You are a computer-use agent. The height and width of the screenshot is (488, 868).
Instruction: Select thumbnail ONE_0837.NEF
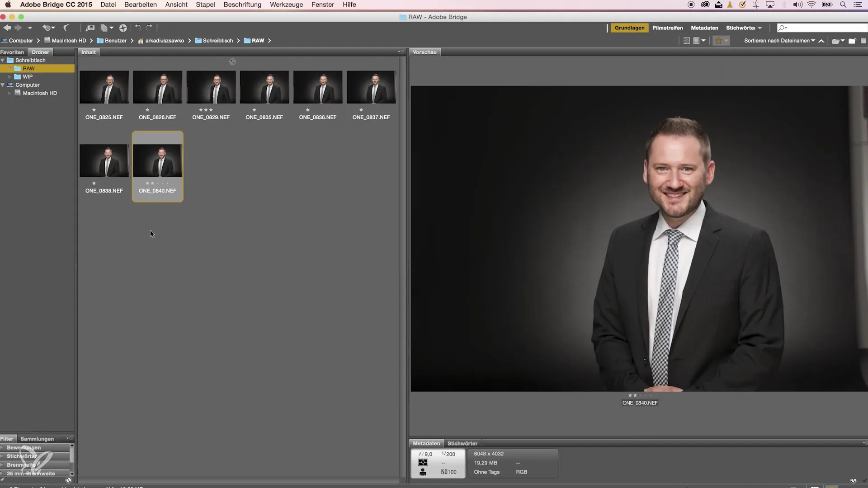371,87
